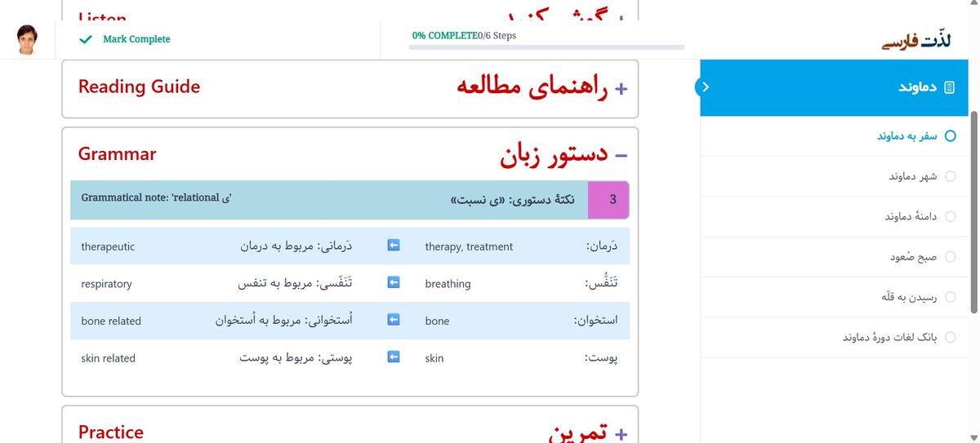
Task: Select the سفر به دماوند lesson circle
Action: point(950,136)
